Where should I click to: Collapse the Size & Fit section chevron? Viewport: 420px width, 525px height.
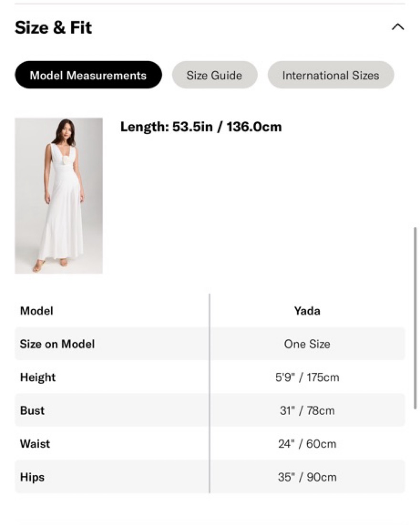pyautogui.click(x=398, y=27)
